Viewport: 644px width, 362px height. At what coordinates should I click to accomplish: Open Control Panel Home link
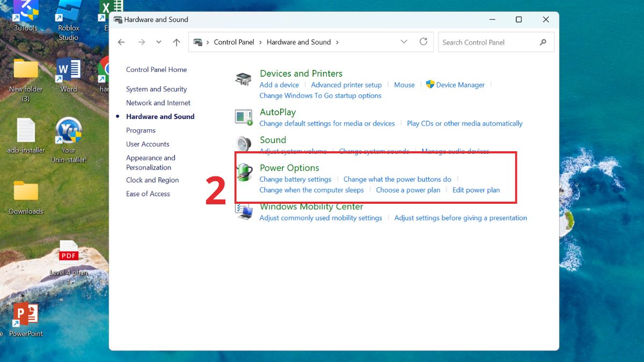click(x=156, y=70)
